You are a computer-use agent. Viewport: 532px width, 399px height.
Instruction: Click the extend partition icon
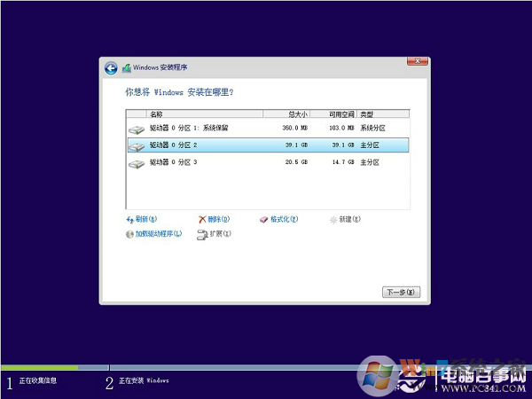pyautogui.click(x=202, y=234)
